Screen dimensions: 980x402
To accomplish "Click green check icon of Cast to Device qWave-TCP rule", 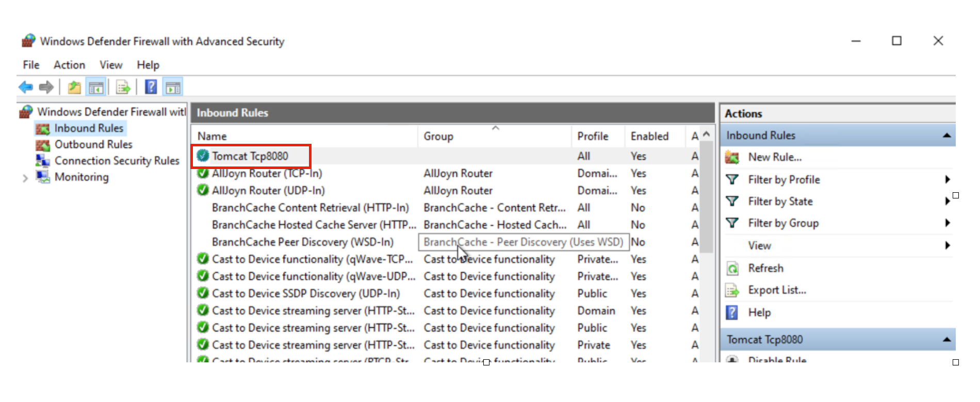I will pos(203,259).
